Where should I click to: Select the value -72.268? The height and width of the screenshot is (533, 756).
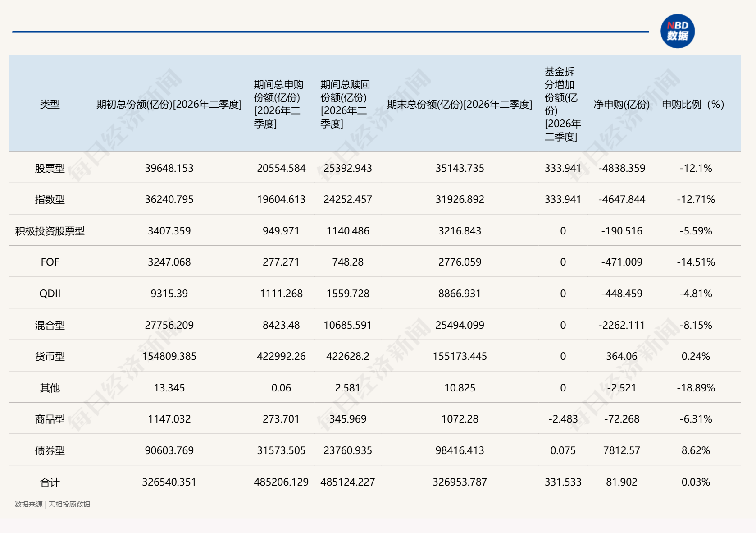tap(622, 419)
